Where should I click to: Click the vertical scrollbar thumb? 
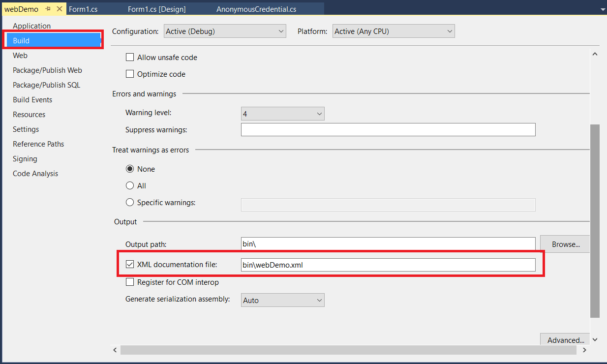point(595,221)
